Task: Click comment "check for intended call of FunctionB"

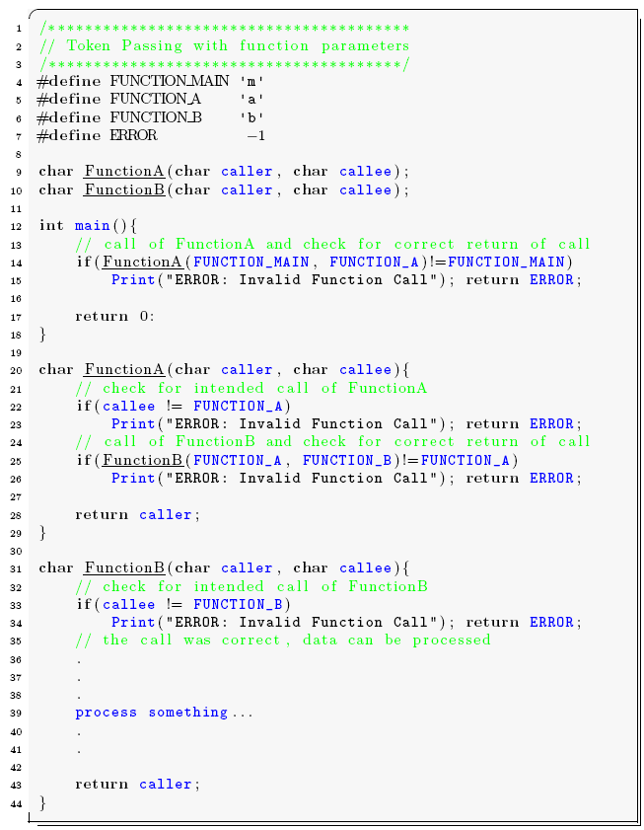Action: 250,586
